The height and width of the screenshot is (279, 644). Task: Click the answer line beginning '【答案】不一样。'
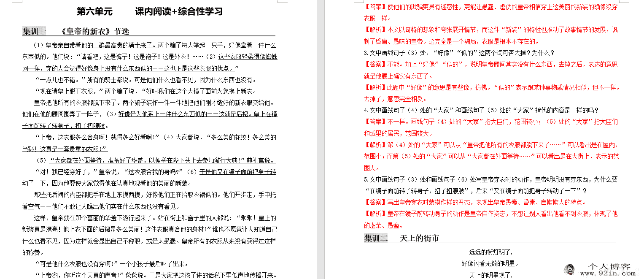(491, 122)
